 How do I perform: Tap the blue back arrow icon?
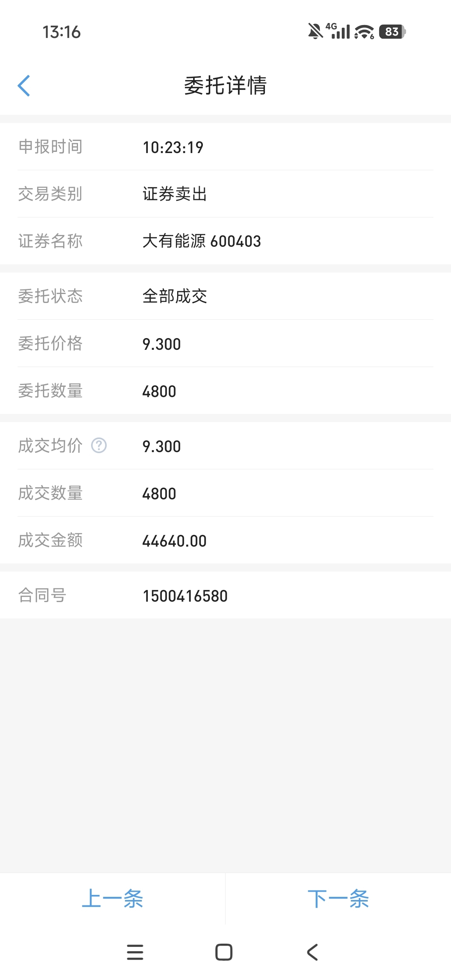click(24, 86)
